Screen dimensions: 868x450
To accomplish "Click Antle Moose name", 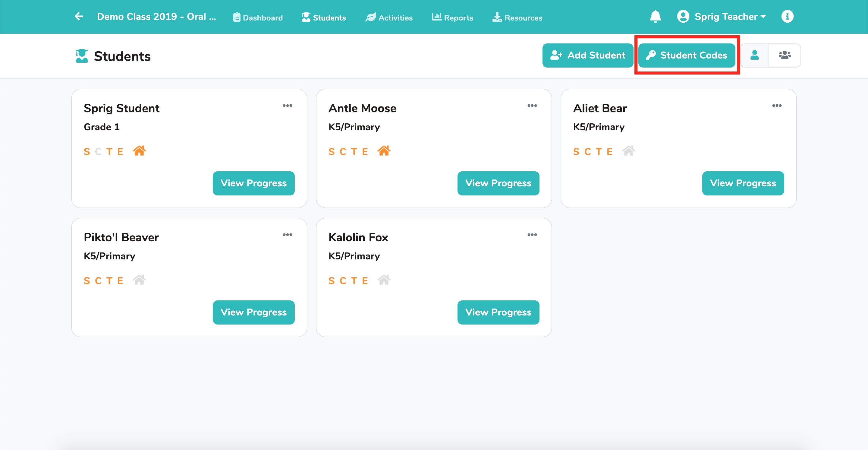I will [x=362, y=108].
